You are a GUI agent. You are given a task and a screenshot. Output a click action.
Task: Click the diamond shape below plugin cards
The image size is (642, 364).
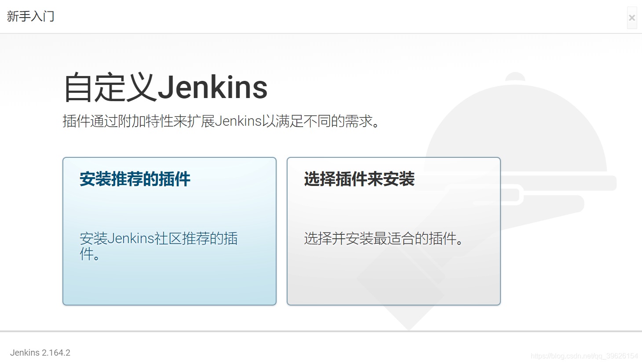(409, 317)
